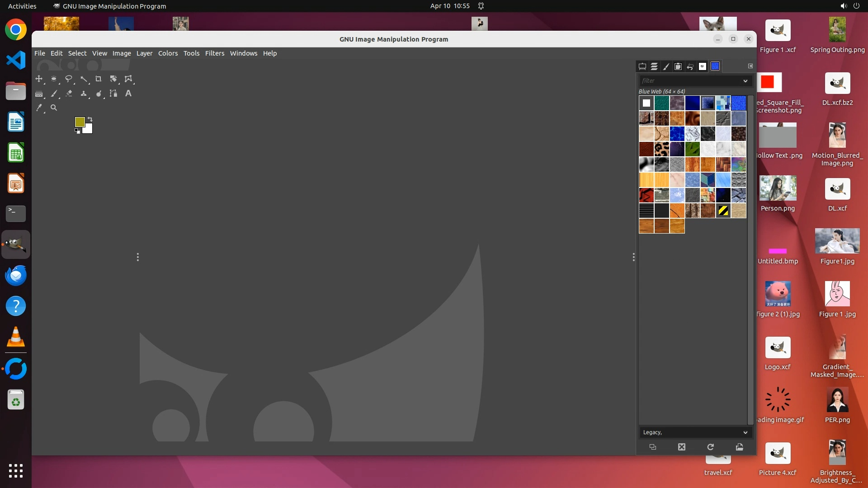The image size is (868, 488).
Task: Switch to the Layers dock tab
Action: pos(654,66)
